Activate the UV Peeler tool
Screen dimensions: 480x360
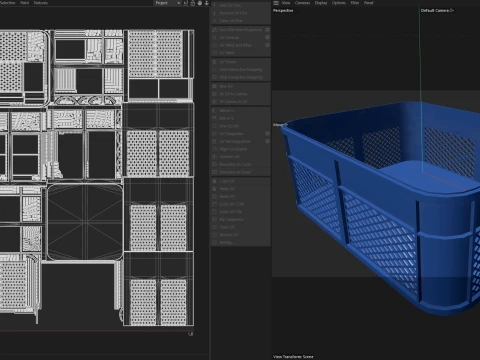(x=240, y=62)
